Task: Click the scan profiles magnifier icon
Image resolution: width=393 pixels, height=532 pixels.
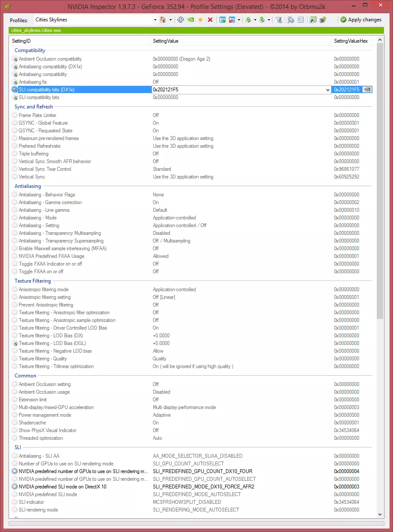Action: [x=290, y=20]
